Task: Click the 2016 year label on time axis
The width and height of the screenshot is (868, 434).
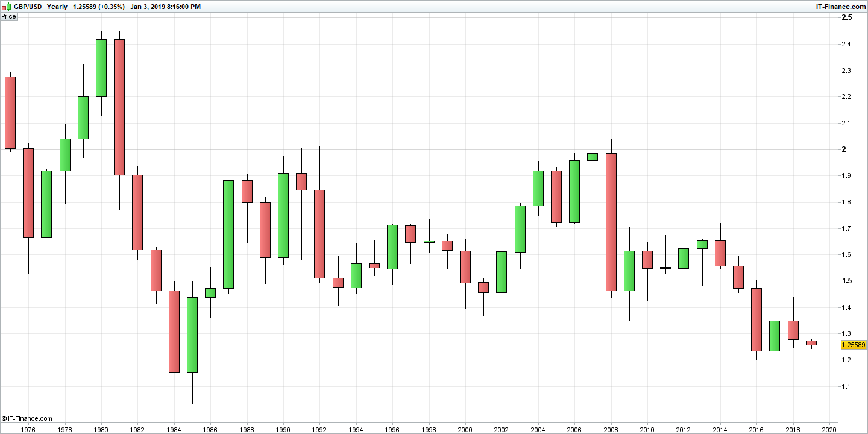Action: coord(756,430)
